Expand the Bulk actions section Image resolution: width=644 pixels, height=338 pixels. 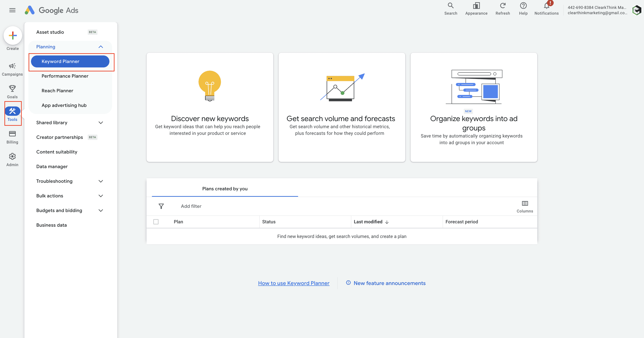pyautogui.click(x=101, y=196)
